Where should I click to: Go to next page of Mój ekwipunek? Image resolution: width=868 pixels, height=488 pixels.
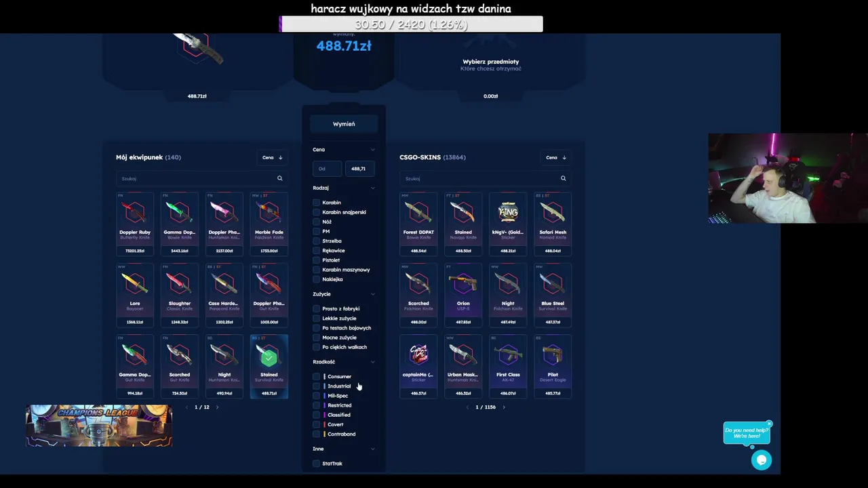click(217, 407)
